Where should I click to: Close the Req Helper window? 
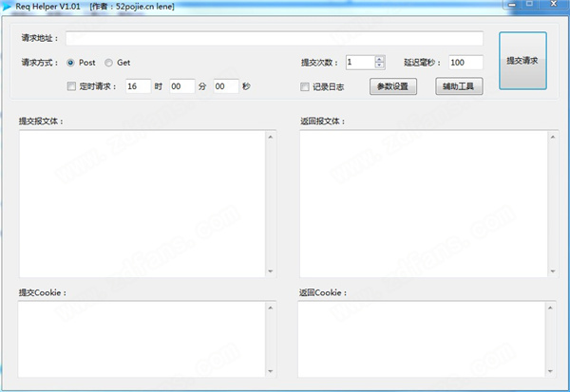pos(553,4)
